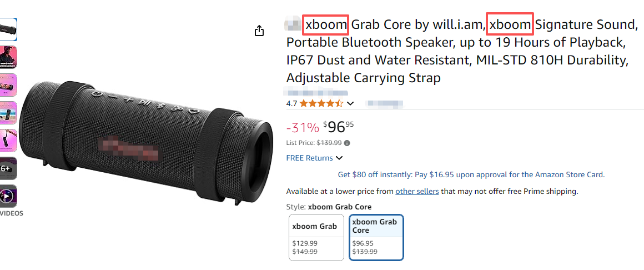Choose the xboom Grab style option
The height and width of the screenshot is (270, 644).
pyautogui.click(x=316, y=237)
